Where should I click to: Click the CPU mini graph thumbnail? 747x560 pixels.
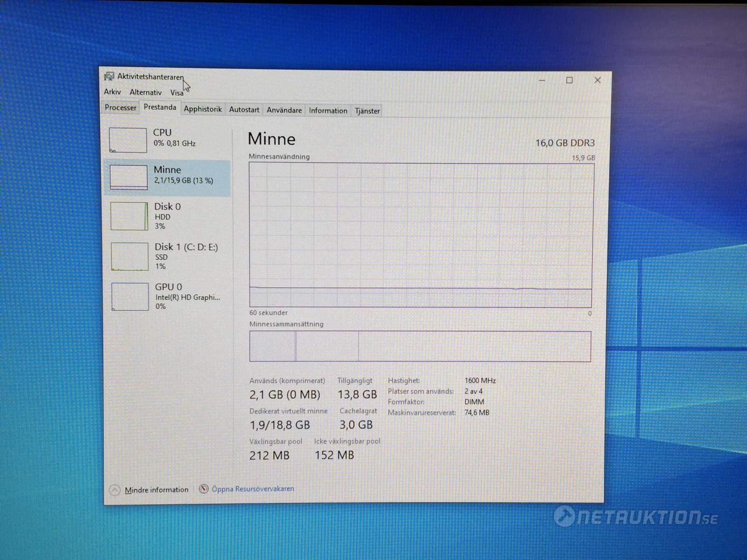tap(128, 140)
